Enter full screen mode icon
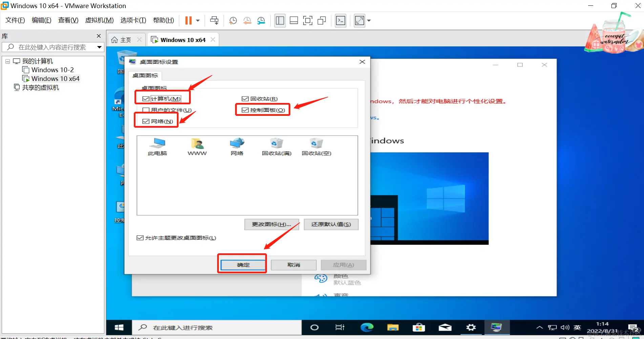The height and width of the screenshot is (339, 644). pyautogui.click(x=308, y=21)
